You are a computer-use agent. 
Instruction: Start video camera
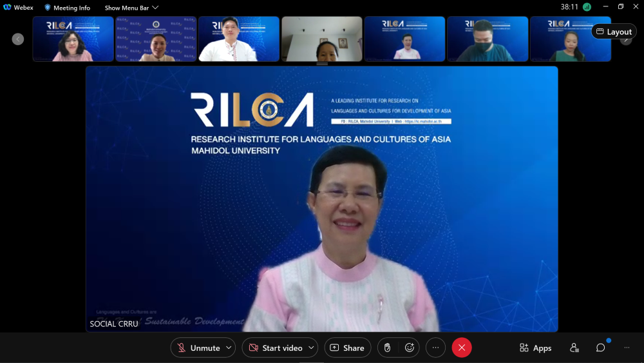276,348
